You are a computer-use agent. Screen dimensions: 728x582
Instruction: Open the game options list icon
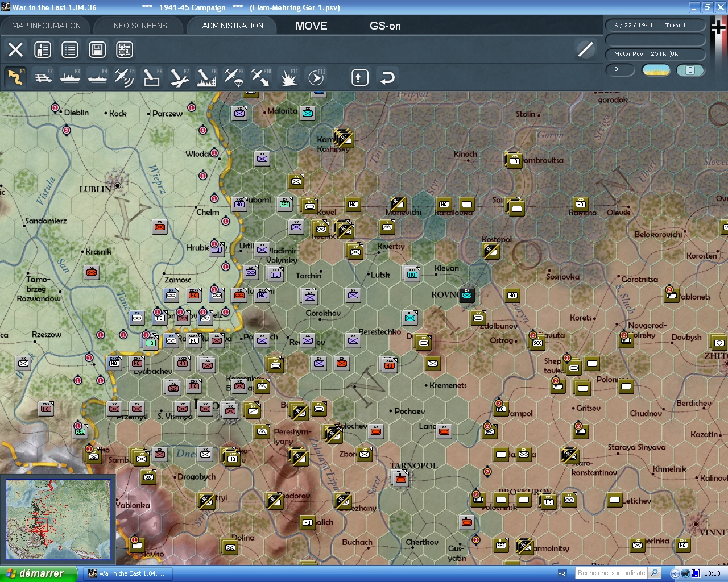point(70,50)
